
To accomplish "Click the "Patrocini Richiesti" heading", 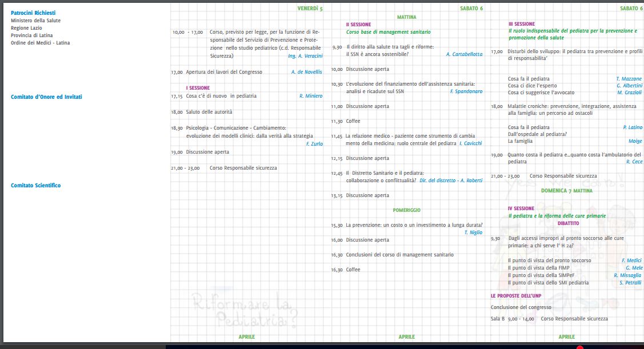I will tap(33, 13).
